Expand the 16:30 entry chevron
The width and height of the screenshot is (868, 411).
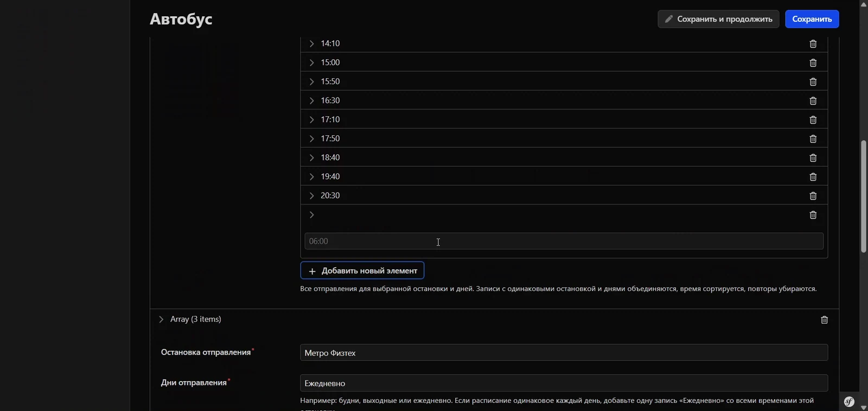[x=311, y=100]
